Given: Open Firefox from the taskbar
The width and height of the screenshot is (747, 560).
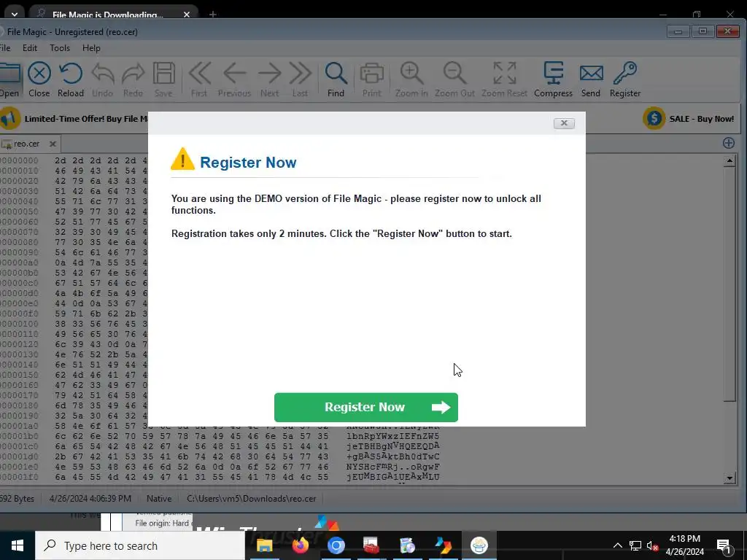Looking at the screenshot, I should (300, 545).
